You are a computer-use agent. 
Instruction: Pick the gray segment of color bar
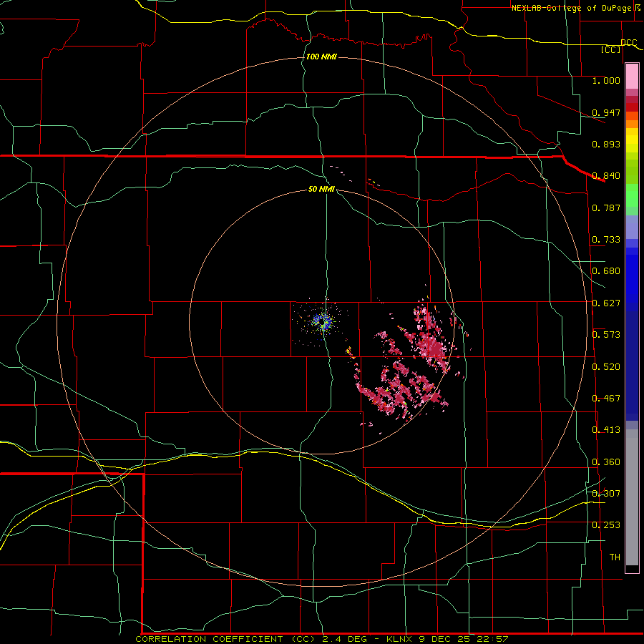coord(632,497)
